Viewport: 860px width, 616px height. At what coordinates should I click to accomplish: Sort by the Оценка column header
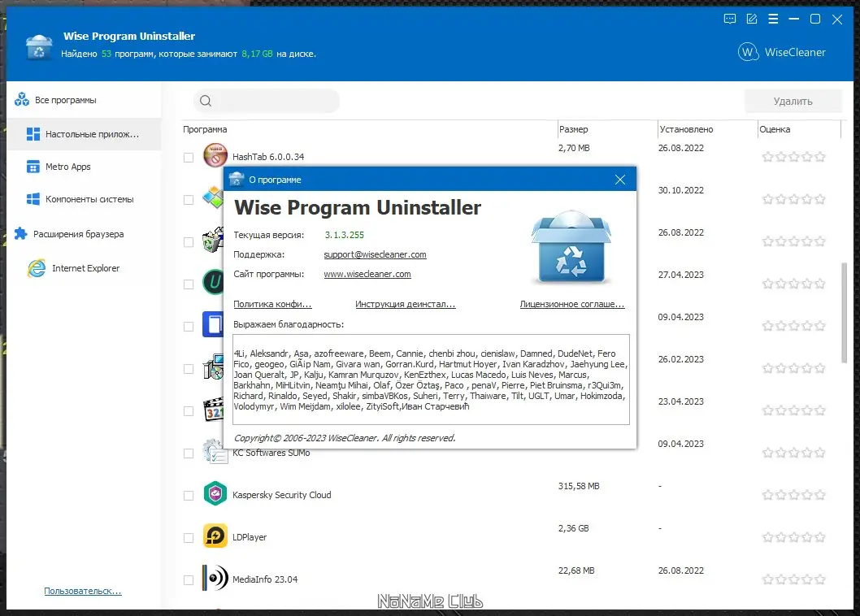(799, 129)
